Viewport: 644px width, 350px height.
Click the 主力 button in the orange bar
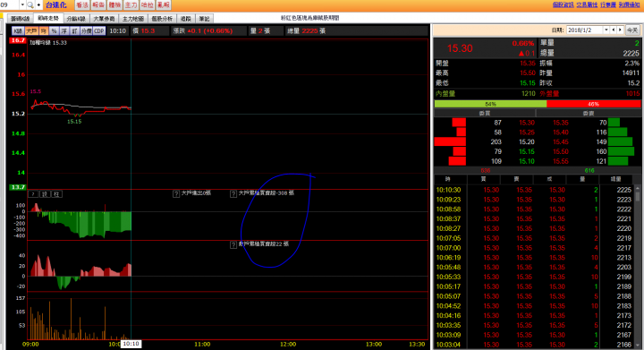coord(131,5)
